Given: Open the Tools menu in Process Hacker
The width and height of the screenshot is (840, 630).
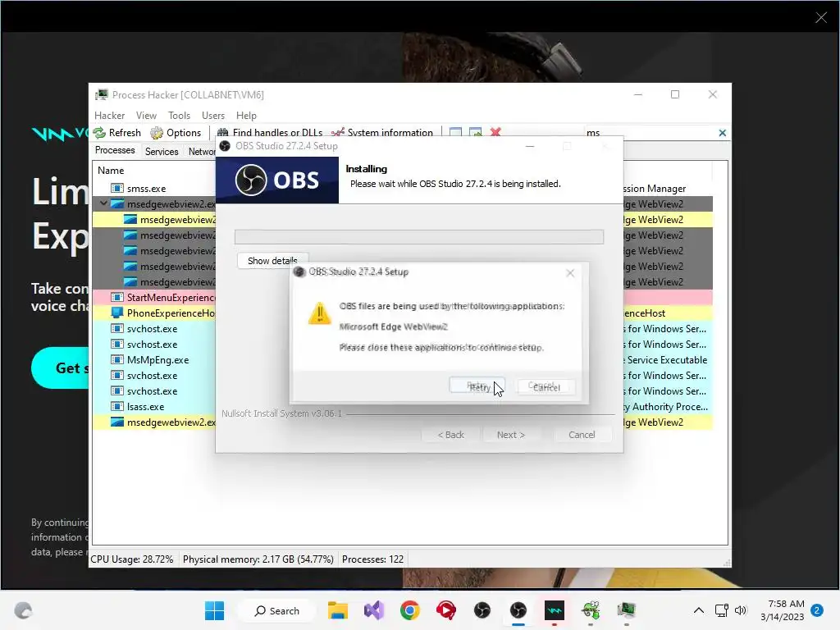Looking at the screenshot, I should click(179, 115).
